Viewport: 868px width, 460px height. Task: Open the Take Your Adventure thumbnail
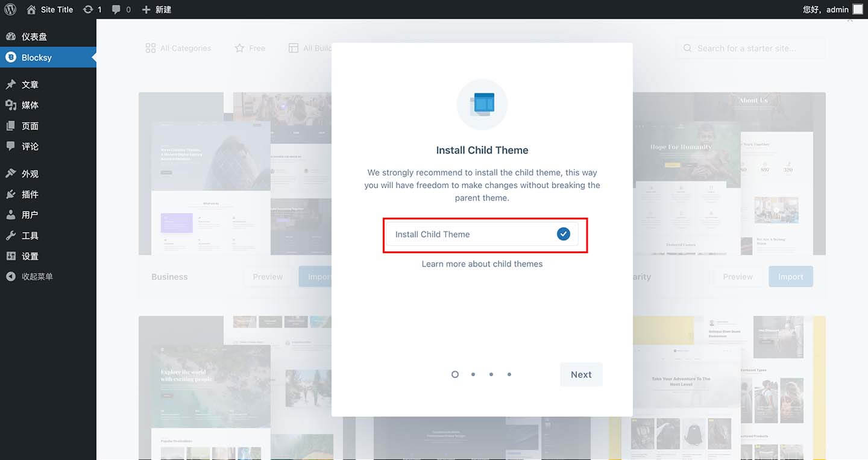coord(729,388)
